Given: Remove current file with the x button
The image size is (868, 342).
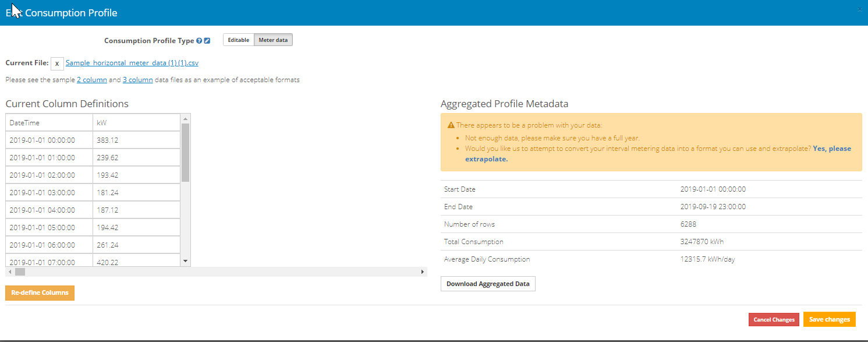Looking at the screenshot, I should pos(57,63).
